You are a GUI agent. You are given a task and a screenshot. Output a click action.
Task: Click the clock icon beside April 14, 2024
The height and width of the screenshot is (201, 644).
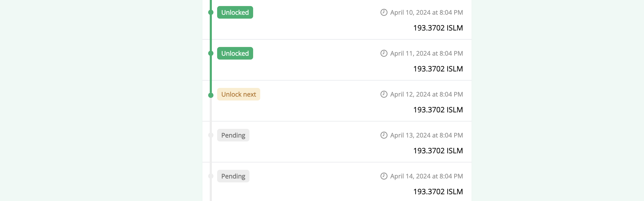tap(384, 176)
